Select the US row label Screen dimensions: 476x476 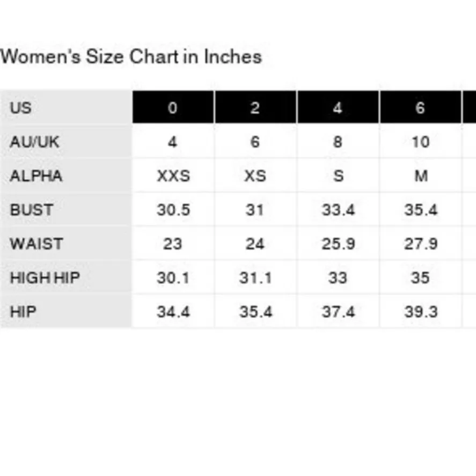(x=20, y=108)
